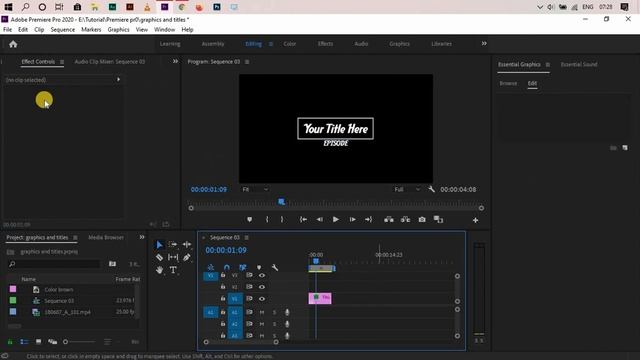Toggle V1 track output eye
This screenshot has height=360, width=640.
click(262, 299)
